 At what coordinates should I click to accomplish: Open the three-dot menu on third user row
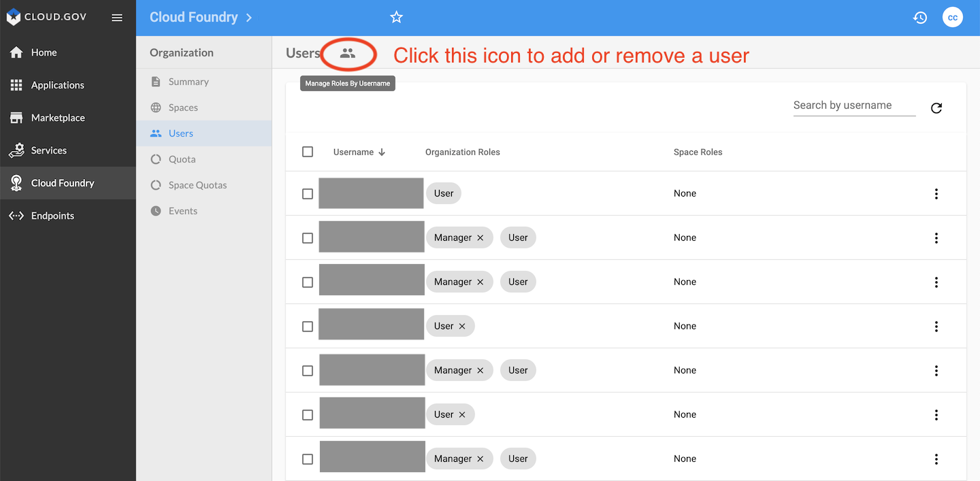click(936, 282)
